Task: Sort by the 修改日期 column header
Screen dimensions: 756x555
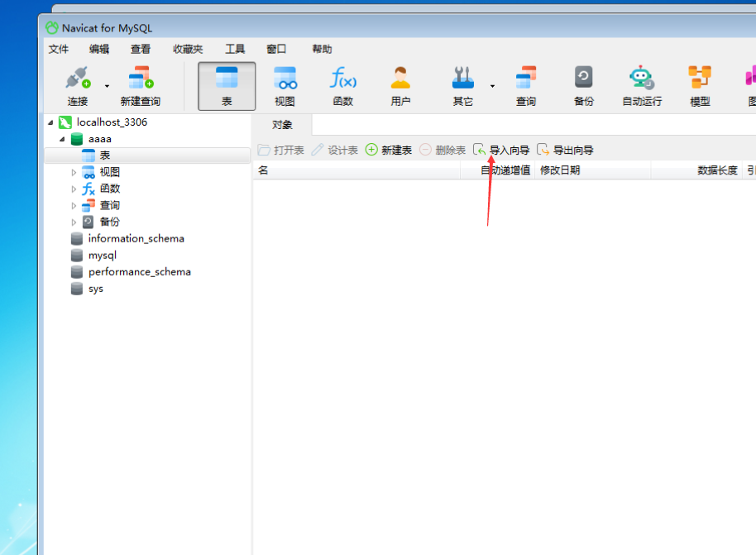Action: tap(593, 170)
